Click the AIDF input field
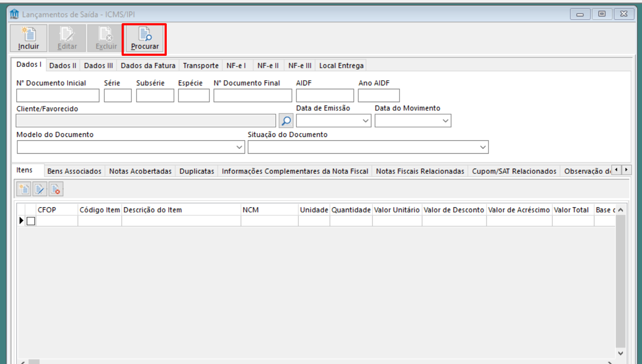 325,95
